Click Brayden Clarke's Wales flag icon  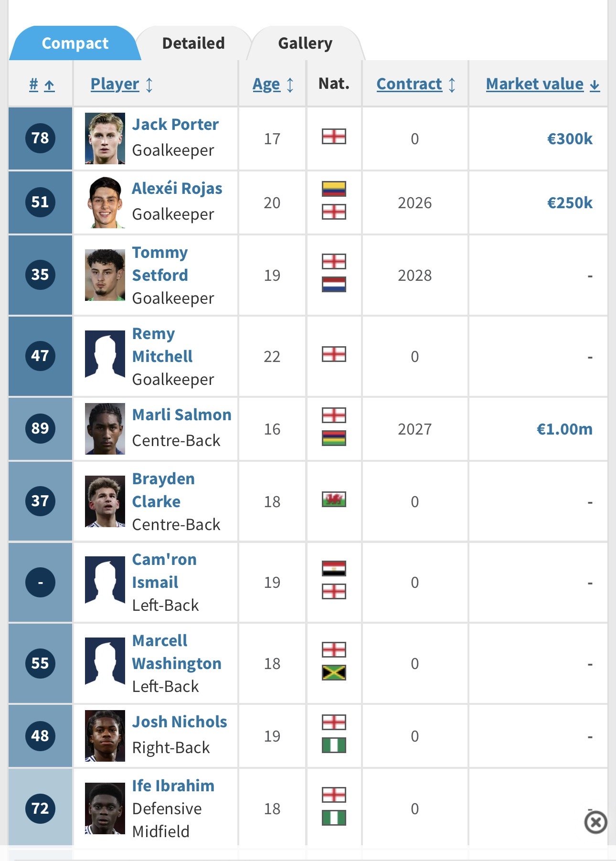click(334, 500)
